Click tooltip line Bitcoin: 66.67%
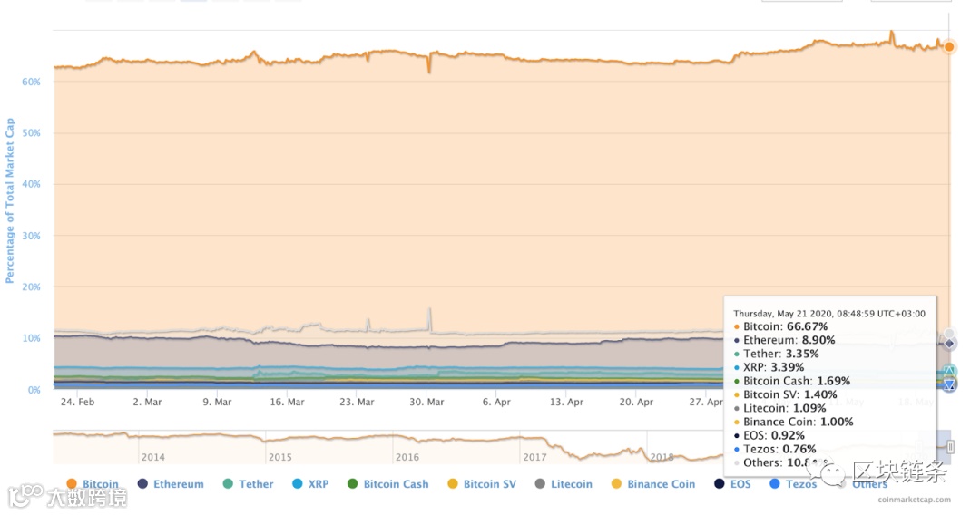The image size is (980, 515). point(781,326)
